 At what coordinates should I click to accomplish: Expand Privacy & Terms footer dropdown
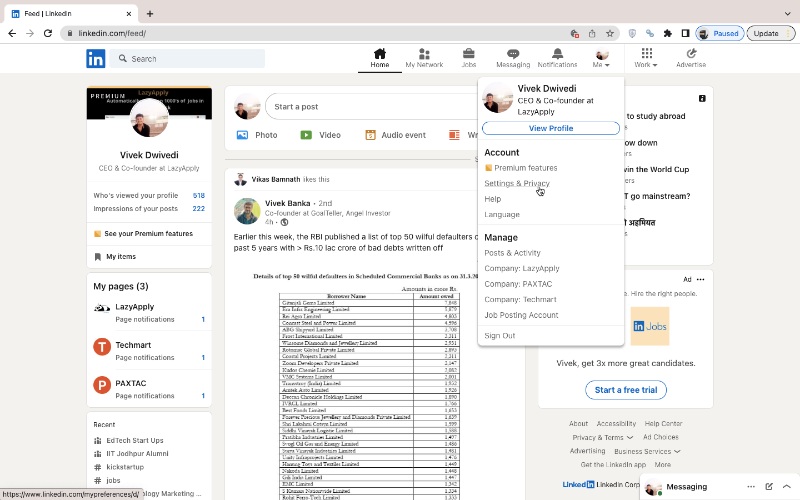603,438
